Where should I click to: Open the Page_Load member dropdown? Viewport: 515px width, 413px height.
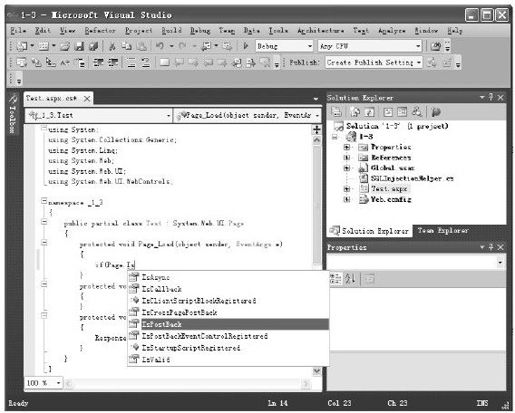[x=248, y=115]
